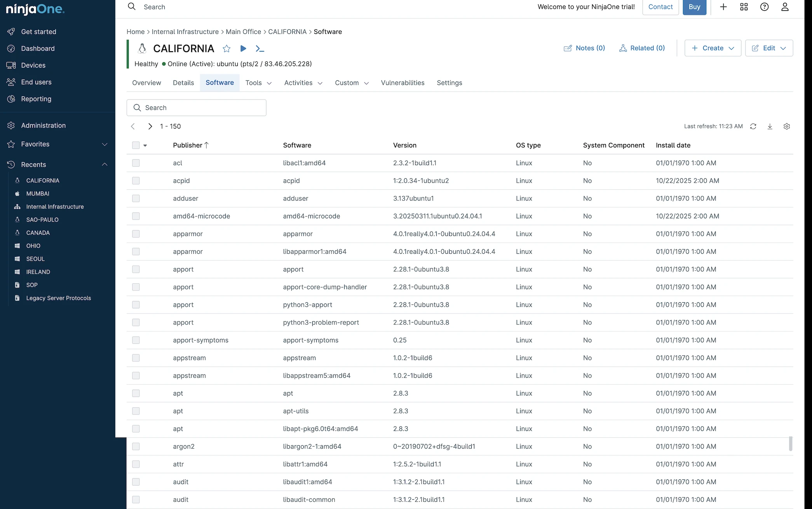Open the table settings gear icon
This screenshot has height=509, width=812.
(787, 126)
